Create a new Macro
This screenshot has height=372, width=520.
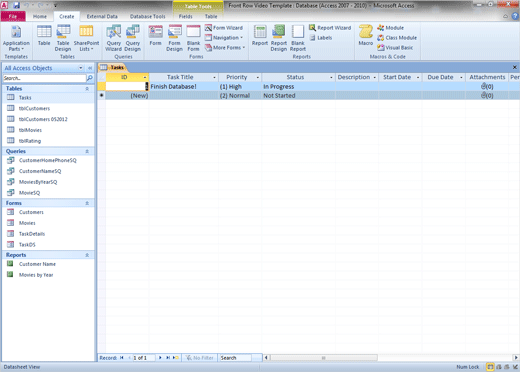pyautogui.click(x=366, y=36)
